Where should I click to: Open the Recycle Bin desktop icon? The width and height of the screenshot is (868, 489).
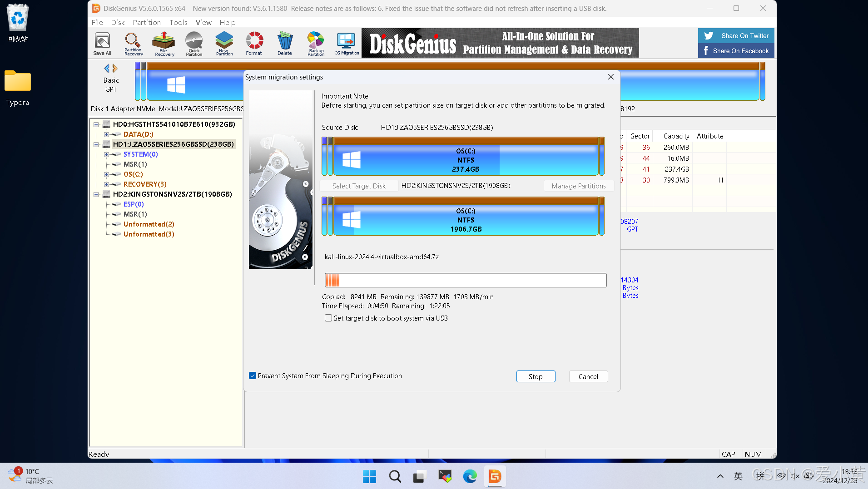(x=18, y=23)
